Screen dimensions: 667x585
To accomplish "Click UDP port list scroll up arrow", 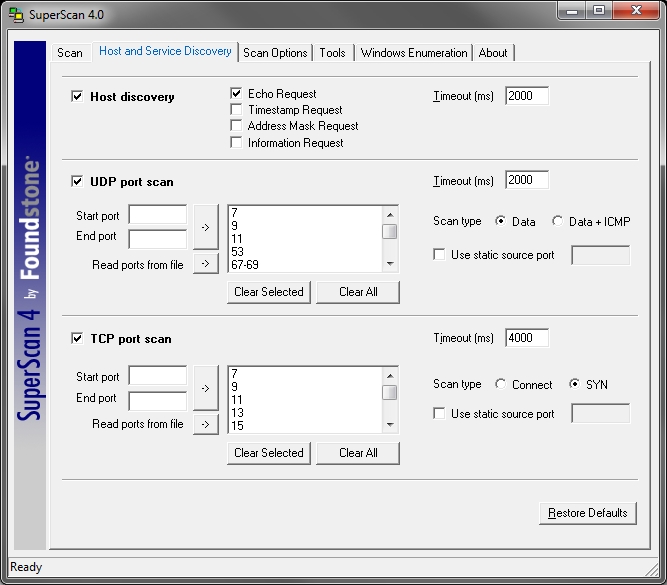I will tap(390, 215).
